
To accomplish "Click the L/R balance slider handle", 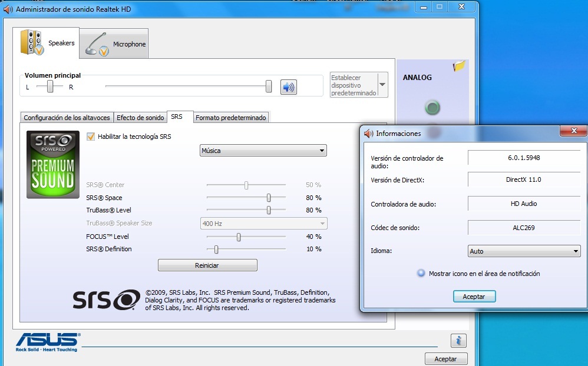I will coord(50,86).
